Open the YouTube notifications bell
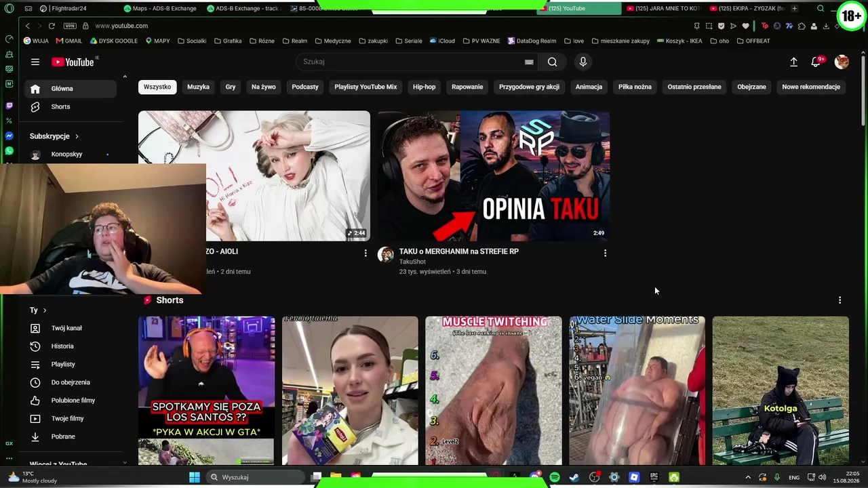The height and width of the screenshot is (488, 868). coord(816,62)
